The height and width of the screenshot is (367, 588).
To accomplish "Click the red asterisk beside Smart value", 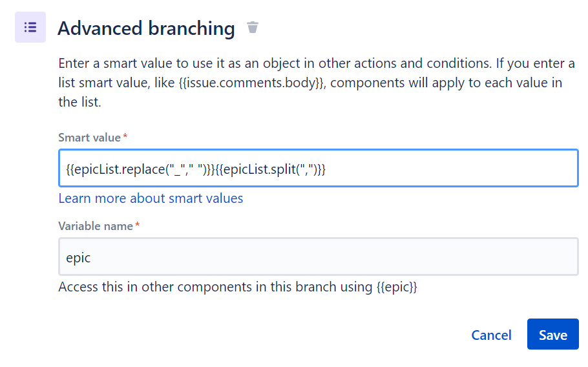I will [x=125, y=137].
